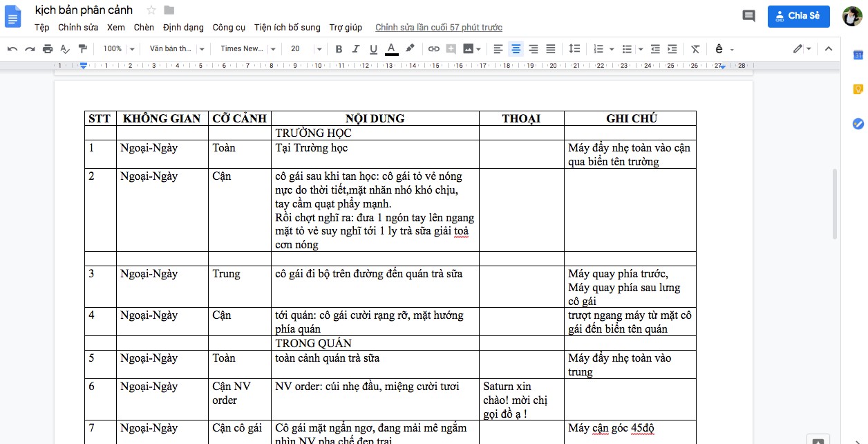Open the Tệp menu
868x444 pixels.
click(x=41, y=28)
